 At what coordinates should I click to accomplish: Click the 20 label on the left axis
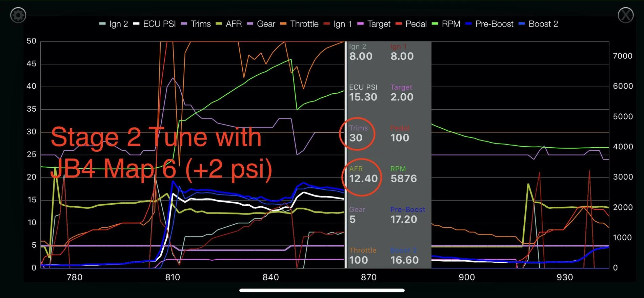(32, 177)
